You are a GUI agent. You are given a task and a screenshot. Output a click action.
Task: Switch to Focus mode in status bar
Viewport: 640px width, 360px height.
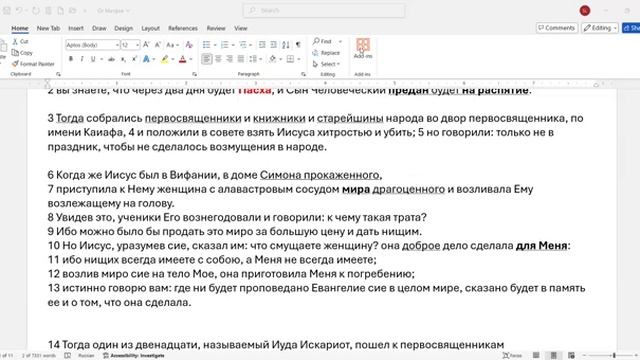click(512, 356)
